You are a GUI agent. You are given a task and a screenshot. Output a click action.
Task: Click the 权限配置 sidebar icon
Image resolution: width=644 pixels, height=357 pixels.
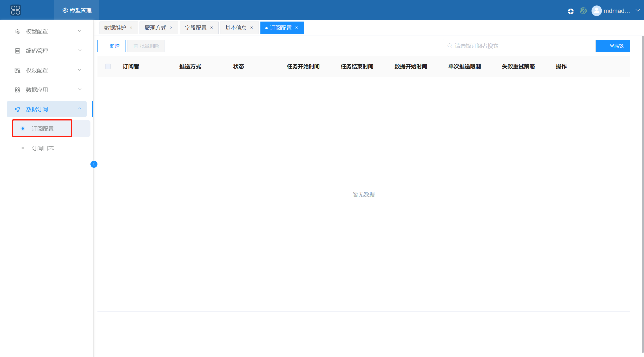coord(17,70)
